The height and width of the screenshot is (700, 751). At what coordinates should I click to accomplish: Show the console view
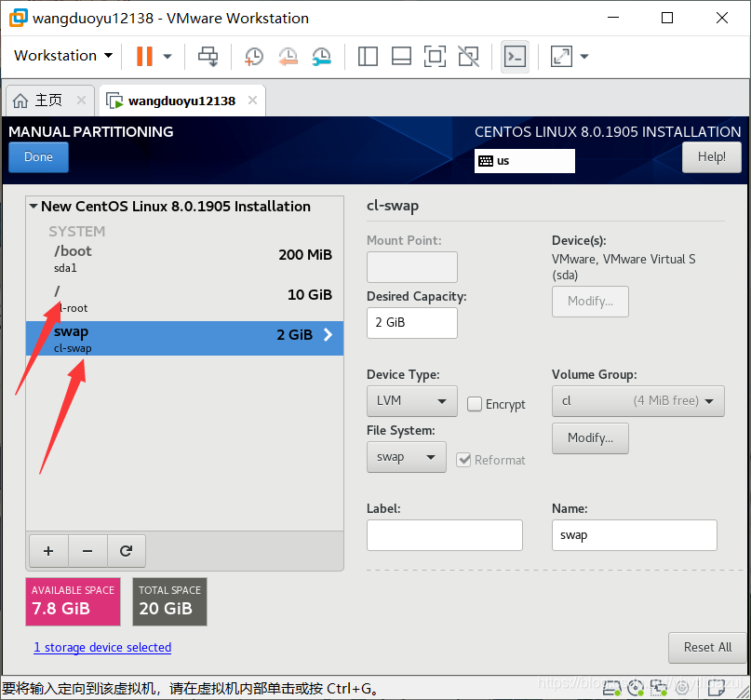pyautogui.click(x=515, y=57)
